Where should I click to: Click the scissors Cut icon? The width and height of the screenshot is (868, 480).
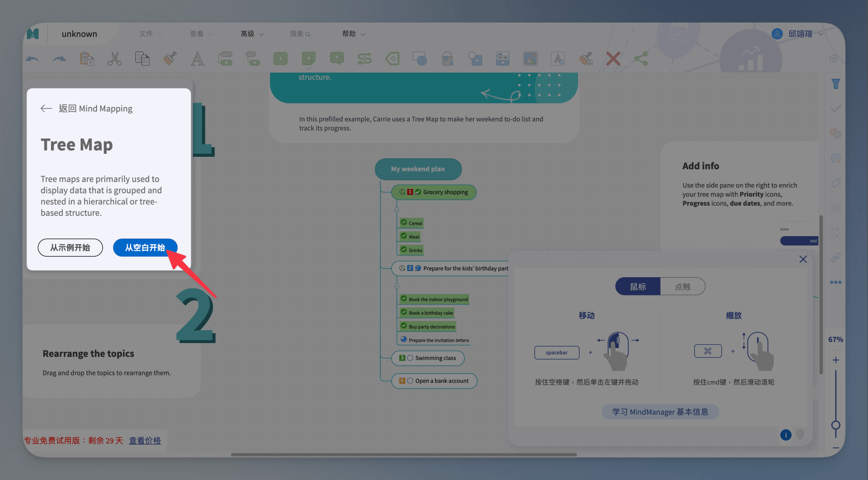point(115,59)
